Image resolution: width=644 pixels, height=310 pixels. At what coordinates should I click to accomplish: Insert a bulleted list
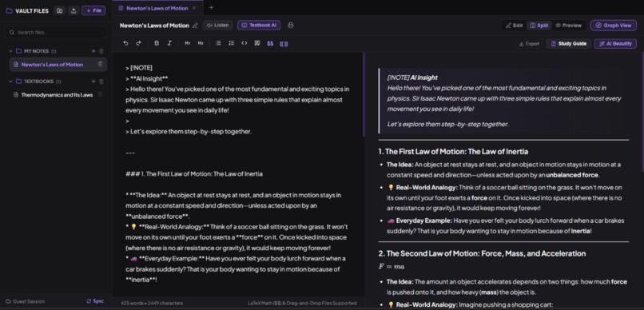click(x=218, y=43)
